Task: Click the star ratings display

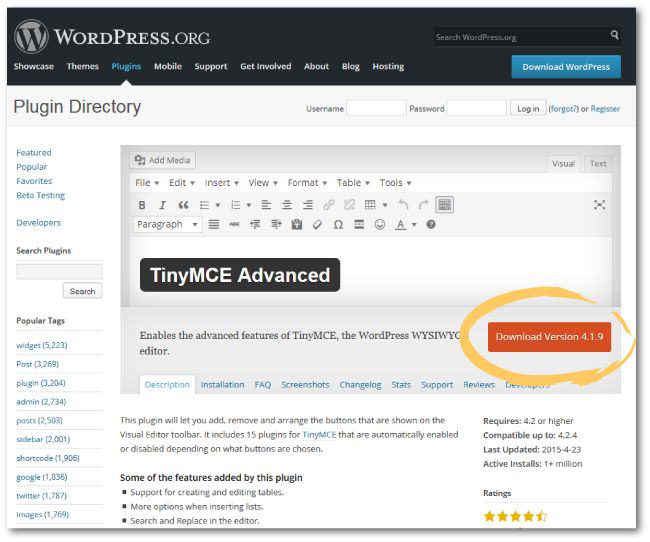Action: click(x=515, y=516)
